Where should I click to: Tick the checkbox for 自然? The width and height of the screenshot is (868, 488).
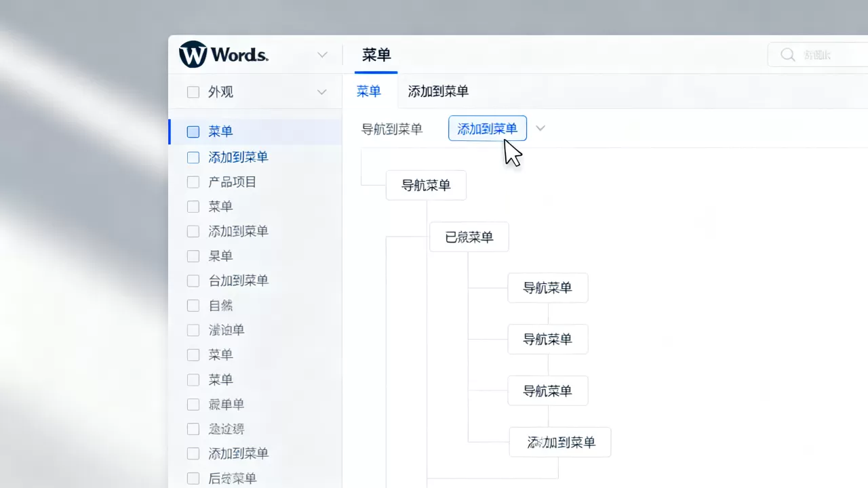point(193,306)
